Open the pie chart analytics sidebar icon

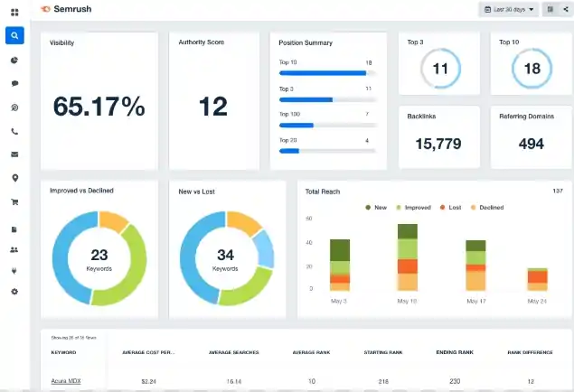pyautogui.click(x=14, y=61)
